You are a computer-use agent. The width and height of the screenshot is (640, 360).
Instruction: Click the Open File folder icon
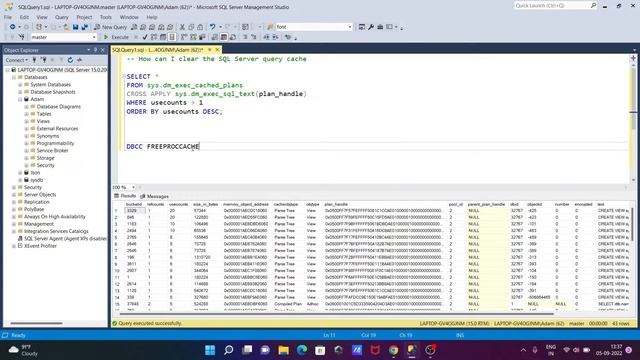point(66,27)
